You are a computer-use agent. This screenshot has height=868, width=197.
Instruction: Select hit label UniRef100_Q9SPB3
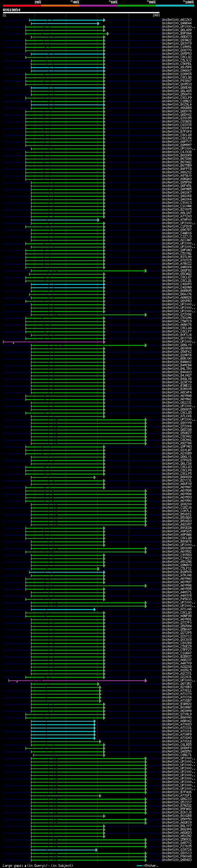point(177,301)
